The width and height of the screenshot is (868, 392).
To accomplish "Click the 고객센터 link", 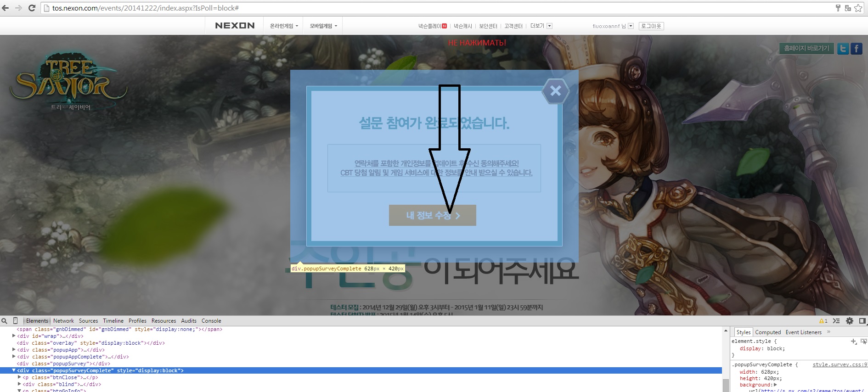I will [513, 26].
